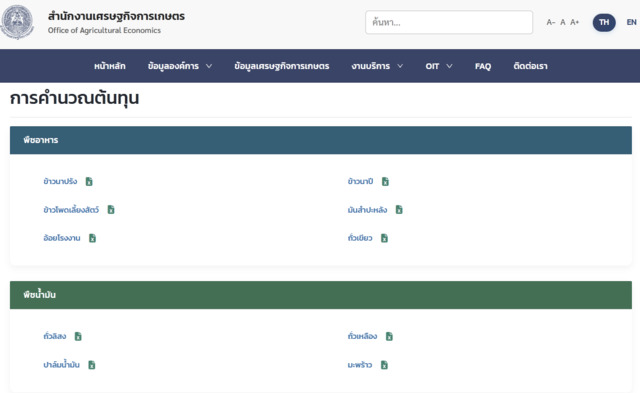Open the Excel file icon beside ข้าวนาปี

[x=385, y=182]
